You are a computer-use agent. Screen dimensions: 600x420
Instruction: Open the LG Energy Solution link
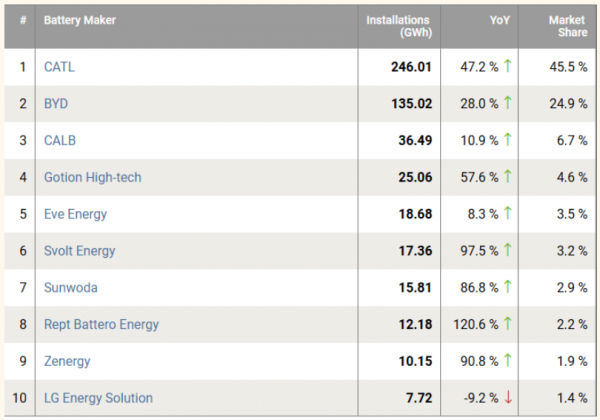[x=98, y=398]
